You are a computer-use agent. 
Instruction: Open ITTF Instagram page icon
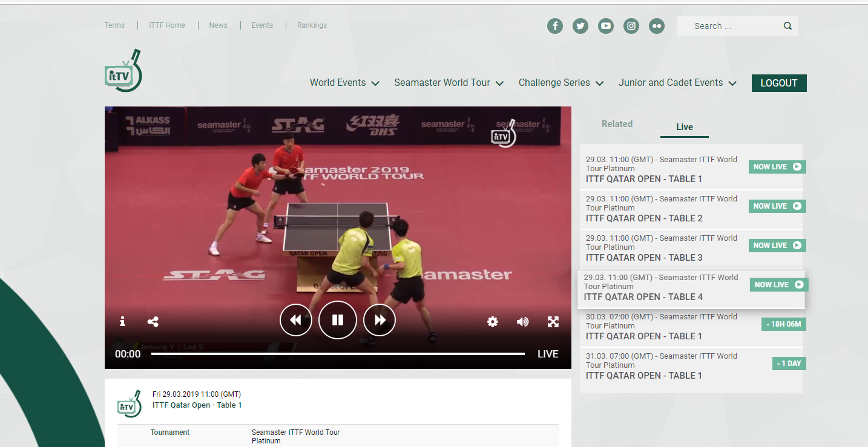pos(631,26)
